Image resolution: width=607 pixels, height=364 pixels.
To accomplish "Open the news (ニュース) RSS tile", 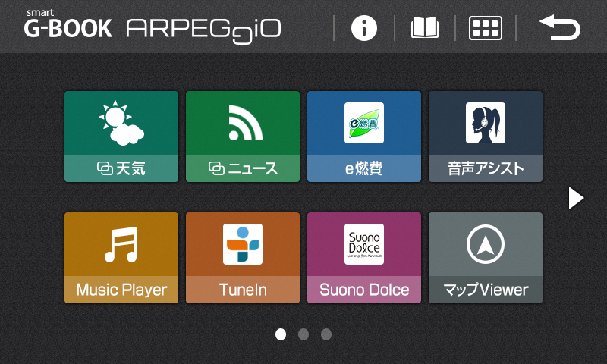I will coord(243,136).
